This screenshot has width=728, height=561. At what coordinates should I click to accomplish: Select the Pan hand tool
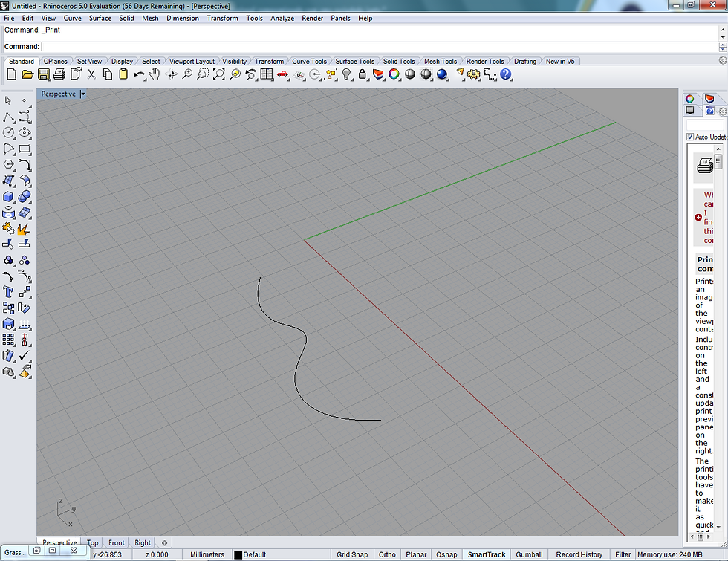click(x=155, y=74)
